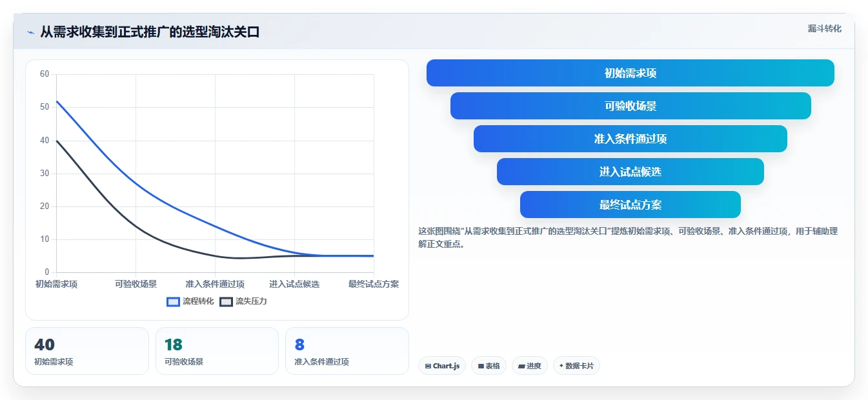Select the 初始需求项 funnel bar
Screen dimensions: 868x400
631,73
